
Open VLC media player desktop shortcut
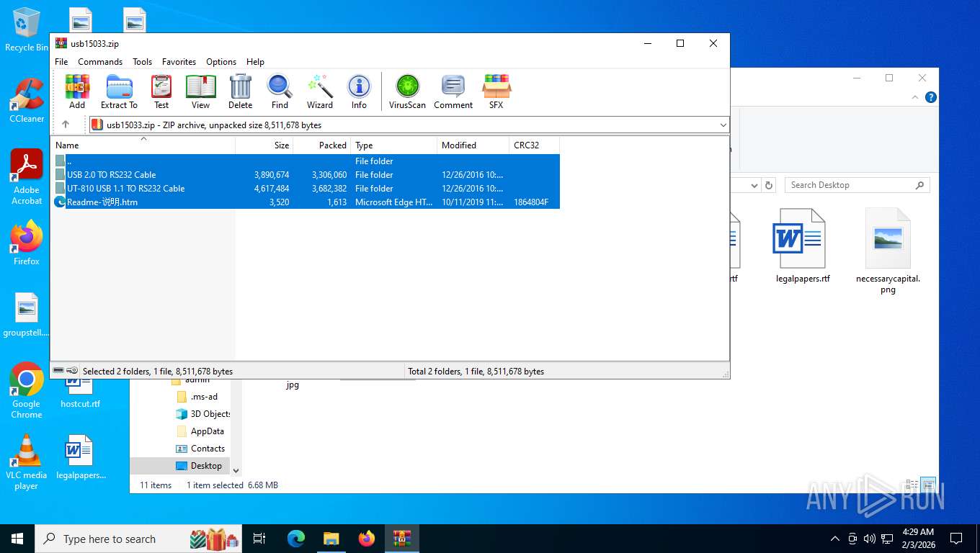tap(27, 462)
